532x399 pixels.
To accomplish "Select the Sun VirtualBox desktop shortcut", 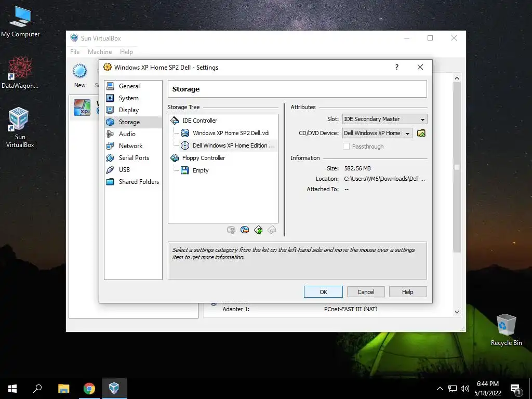I will [x=20, y=128].
